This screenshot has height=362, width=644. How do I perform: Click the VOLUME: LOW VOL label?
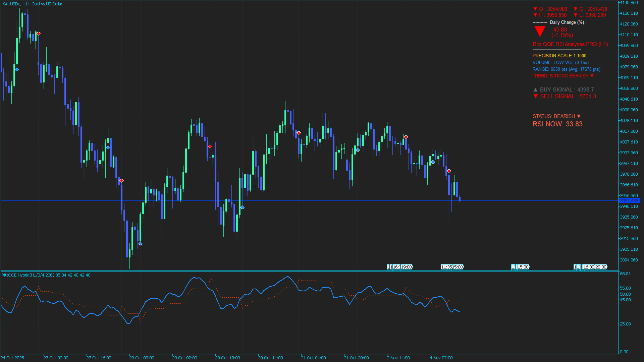(560, 63)
